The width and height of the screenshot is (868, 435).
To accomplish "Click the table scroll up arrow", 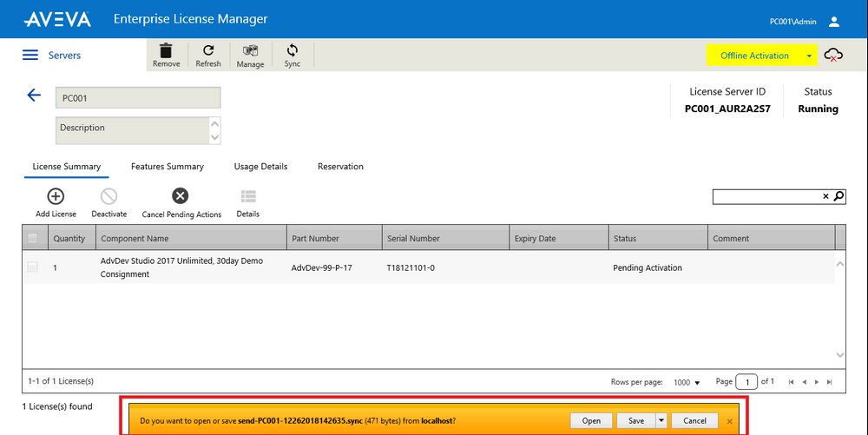I will (x=839, y=265).
